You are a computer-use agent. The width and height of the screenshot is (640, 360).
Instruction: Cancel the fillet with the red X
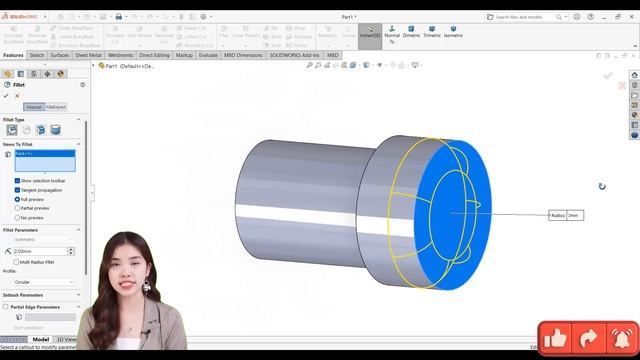point(17,96)
